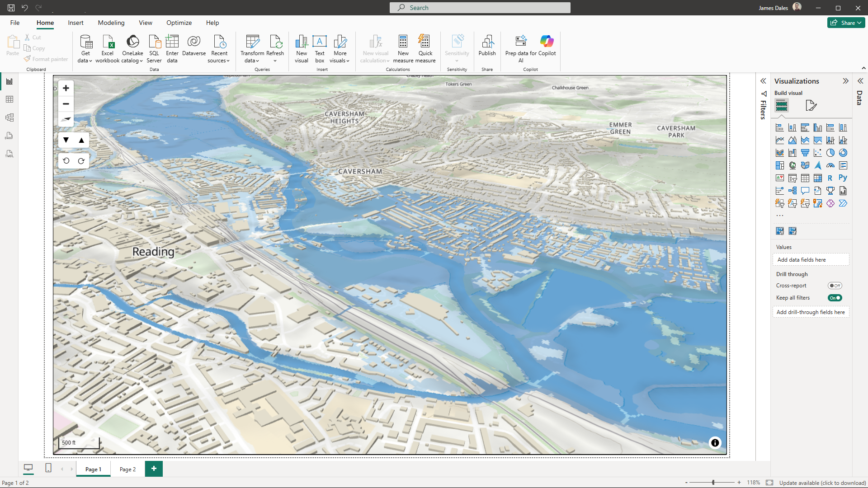Open the Table view in left sidebar
868x488 pixels.
coord(9,99)
